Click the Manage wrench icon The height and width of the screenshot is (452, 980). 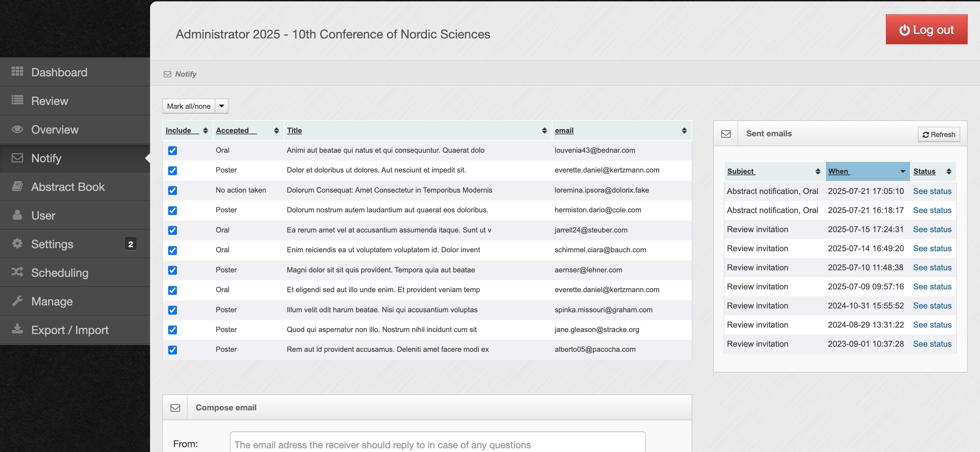tap(17, 301)
